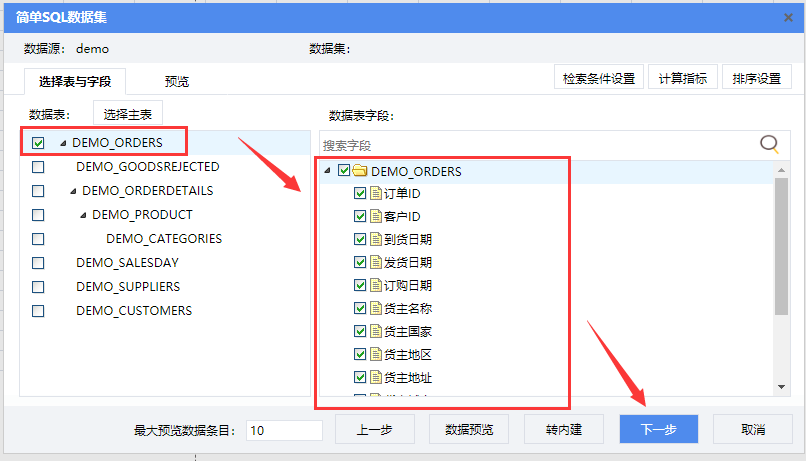Click the 客户ID field document icon
The width and height of the screenshot is (806, 461).
tap(376, 216)
